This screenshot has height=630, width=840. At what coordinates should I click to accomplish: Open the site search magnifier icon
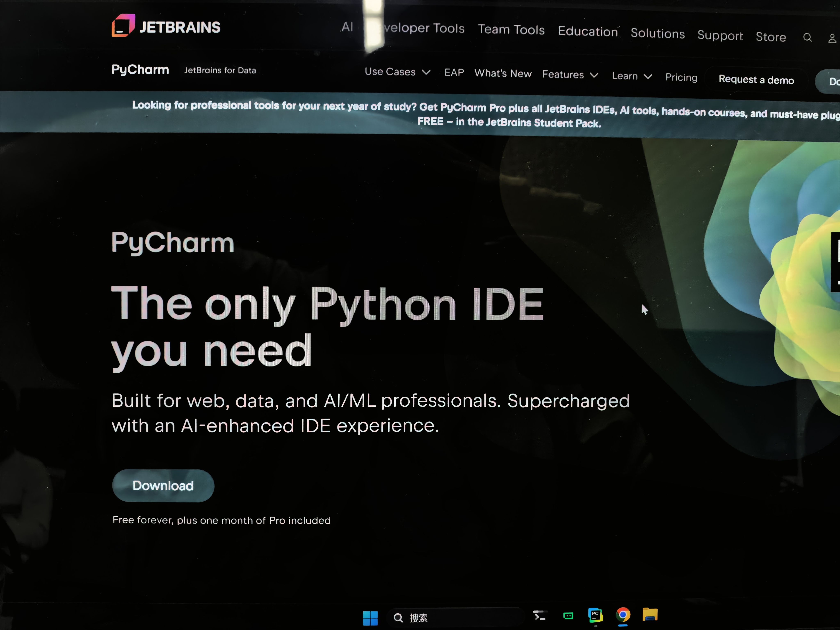coord(808,38)
